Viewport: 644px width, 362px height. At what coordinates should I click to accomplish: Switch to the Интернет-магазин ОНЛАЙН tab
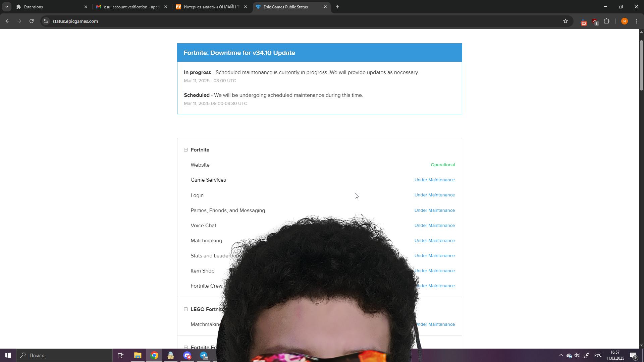pyautogui.click(x=212, y=7)
